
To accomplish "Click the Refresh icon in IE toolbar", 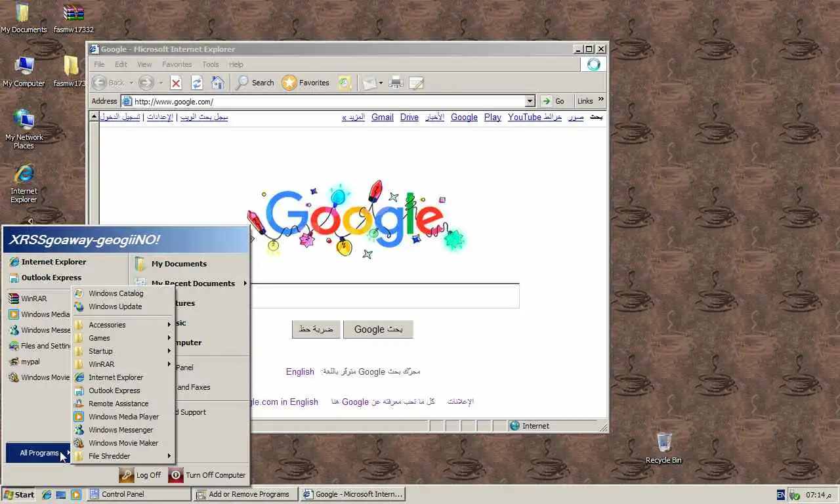I will pos(196,83).
